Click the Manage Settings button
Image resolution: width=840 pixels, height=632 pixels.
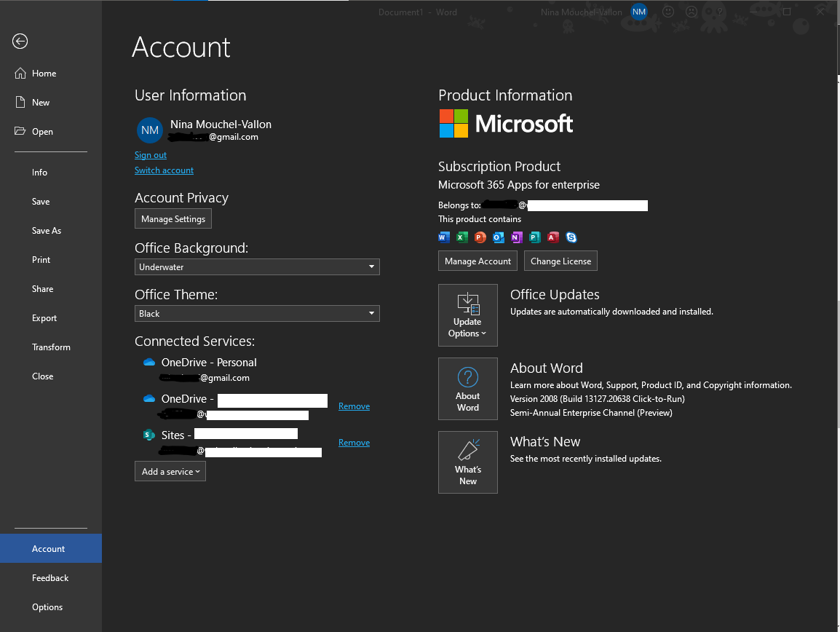click(173, 218)
